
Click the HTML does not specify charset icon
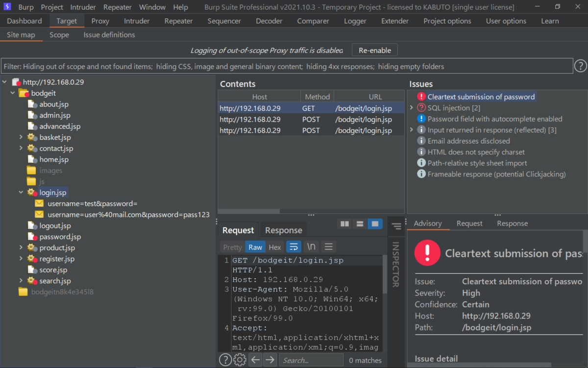tap(421, 152)
